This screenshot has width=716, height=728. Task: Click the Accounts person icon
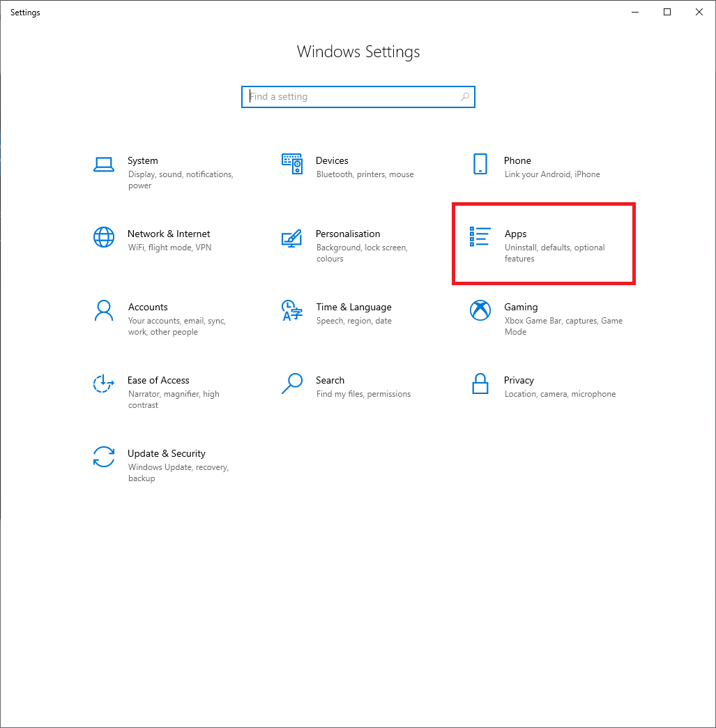(x=104, y=310)
